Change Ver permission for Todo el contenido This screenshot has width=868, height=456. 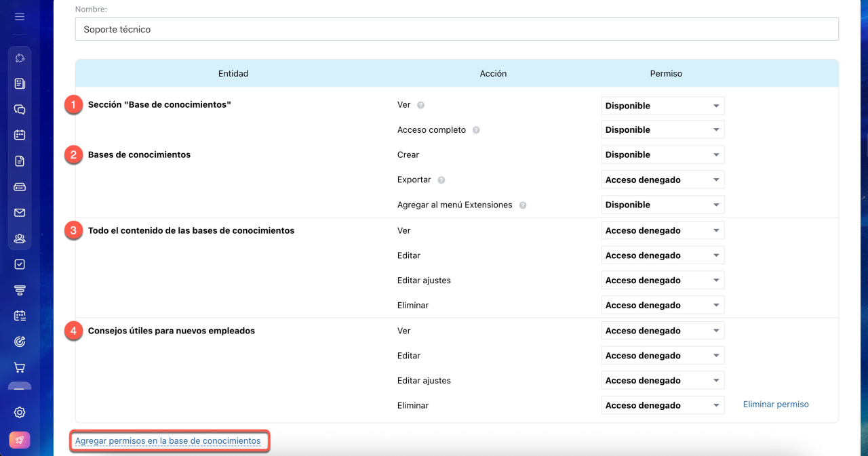[663, 230]
